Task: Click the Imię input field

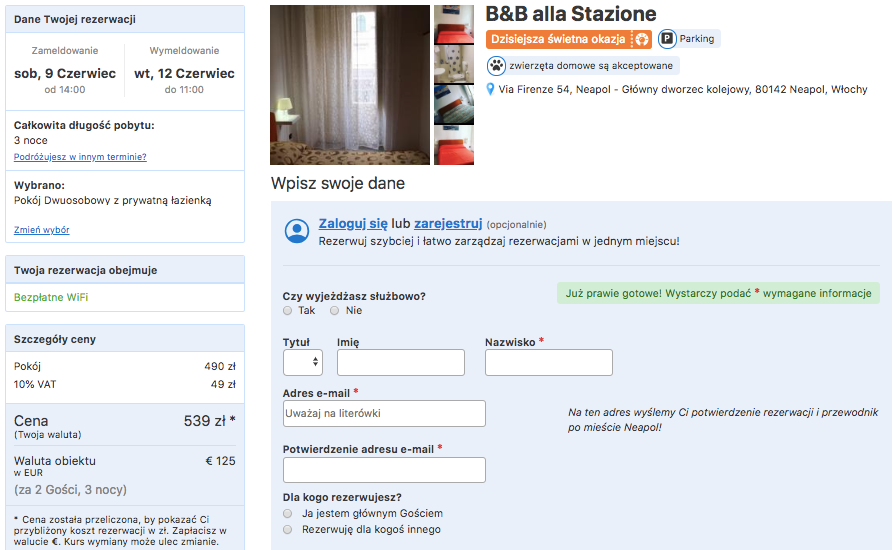Action: pos(401,362)
